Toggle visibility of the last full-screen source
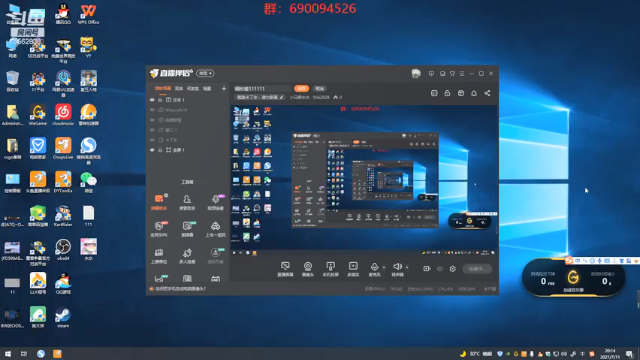 tap(152, 150)
